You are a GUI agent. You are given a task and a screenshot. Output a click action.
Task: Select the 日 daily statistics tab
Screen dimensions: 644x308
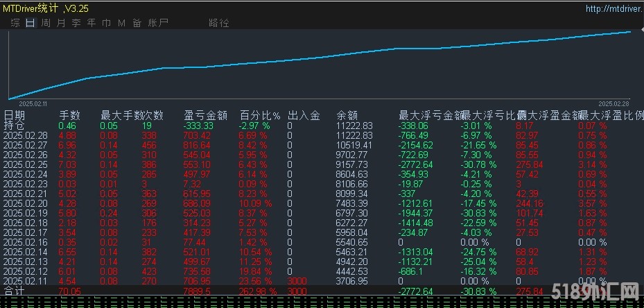pyautogui.click(x=30, y=23)
